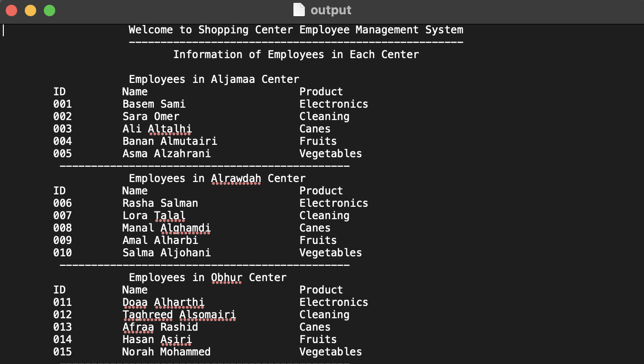Click the Electronics entry for Rasha Salman
This screenshot has width=644, height=364.
[x=333, y=203]
